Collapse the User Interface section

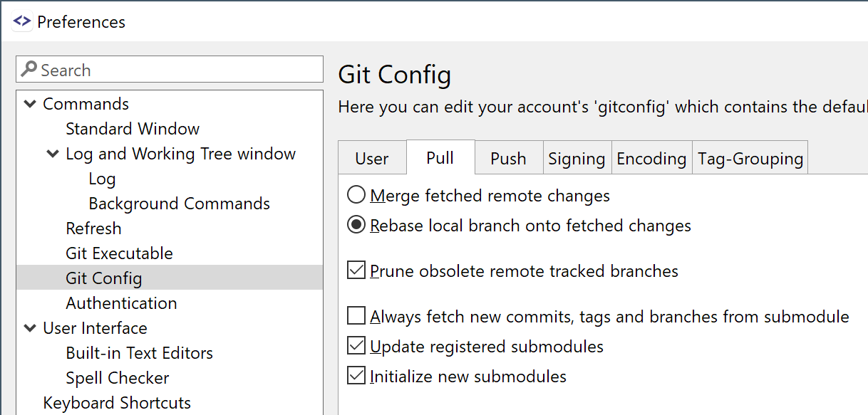pos(30,328)
